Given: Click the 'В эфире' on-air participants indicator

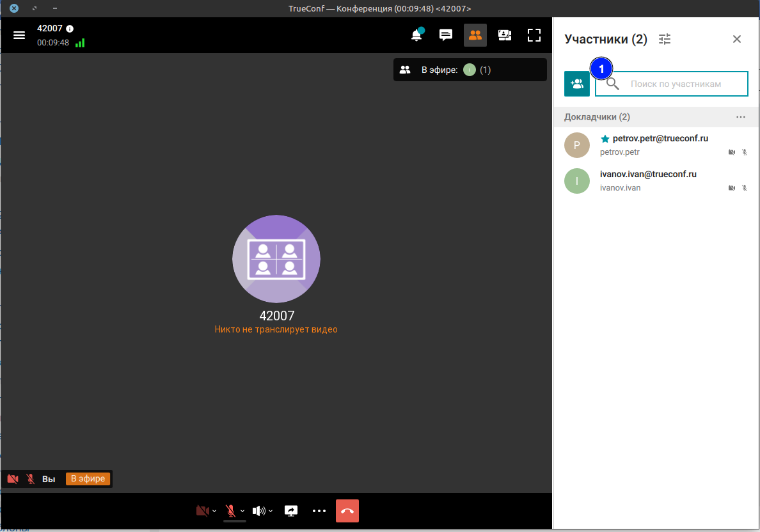Looking at the screenshot, I should [x=470, y=70].
